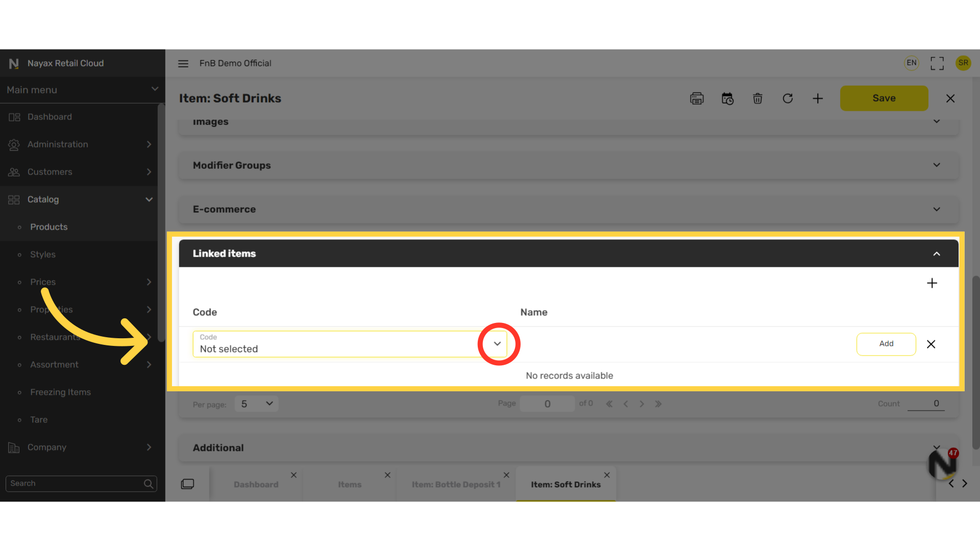980x551 pixels.
Task: Remove linked item row with X
Action: [x=931, y=344]
